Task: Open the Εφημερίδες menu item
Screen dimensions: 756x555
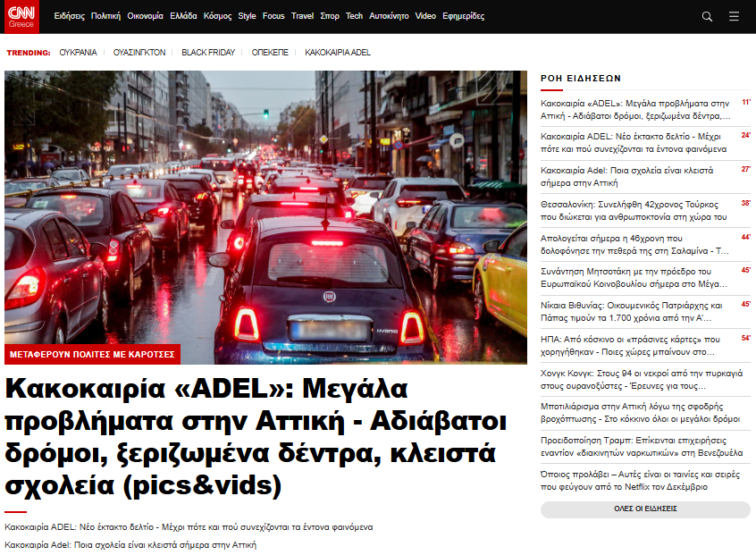Action: [x=463, y=16]
